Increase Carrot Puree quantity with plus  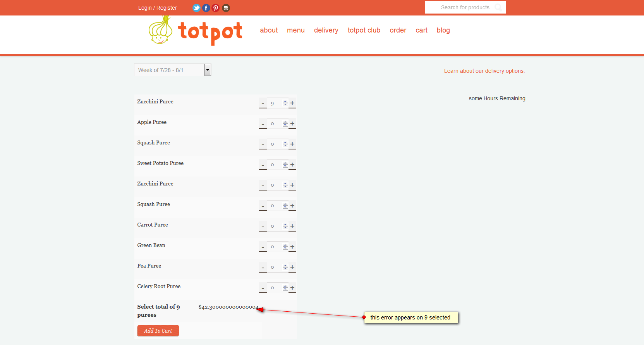click(292, 227)
